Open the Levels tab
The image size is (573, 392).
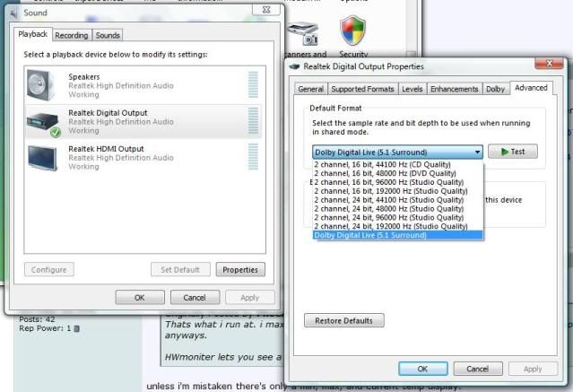click(x=412, y=89)
